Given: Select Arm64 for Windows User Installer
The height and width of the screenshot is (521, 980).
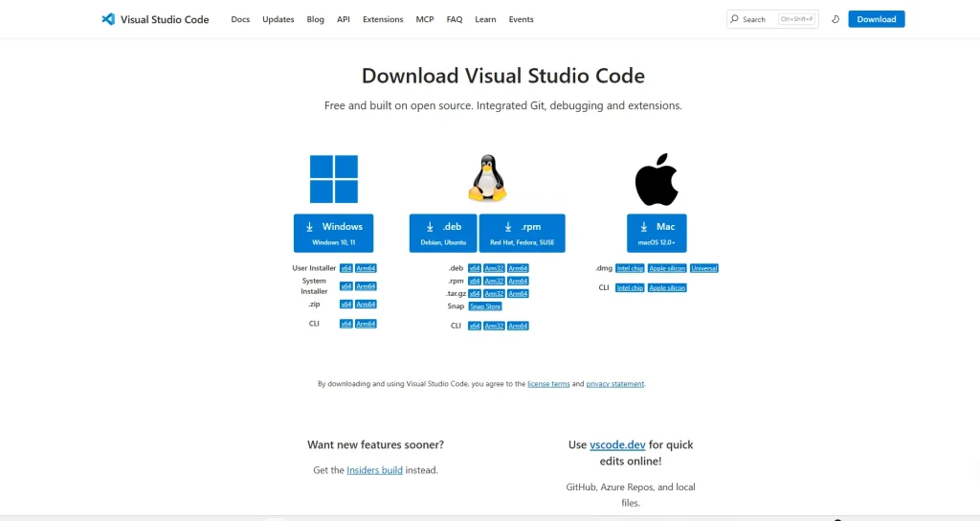Looking at the screenshot, I should pyautogui.click(x=366, y=268).
